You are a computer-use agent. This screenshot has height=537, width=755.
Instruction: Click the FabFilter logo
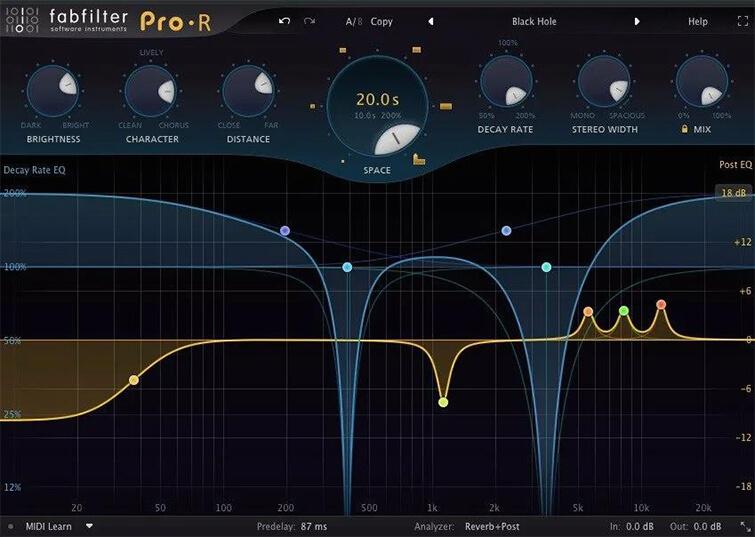point(66,21)
